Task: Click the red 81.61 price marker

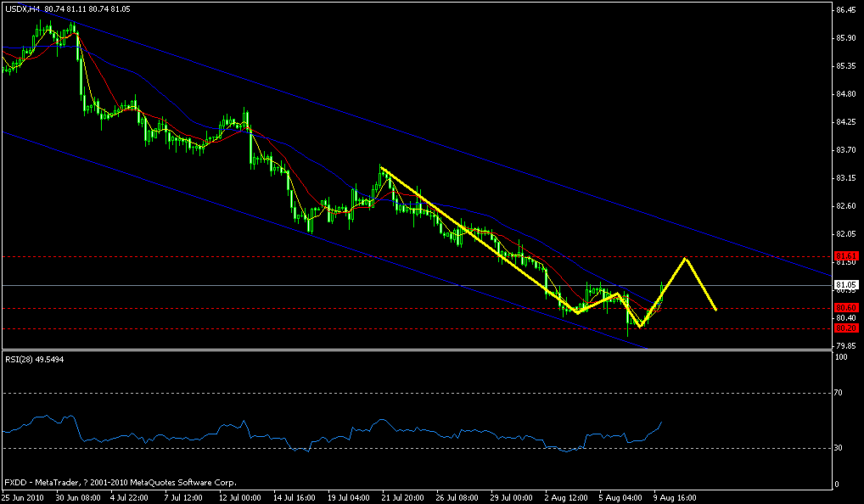Action: tap(846, 255)
